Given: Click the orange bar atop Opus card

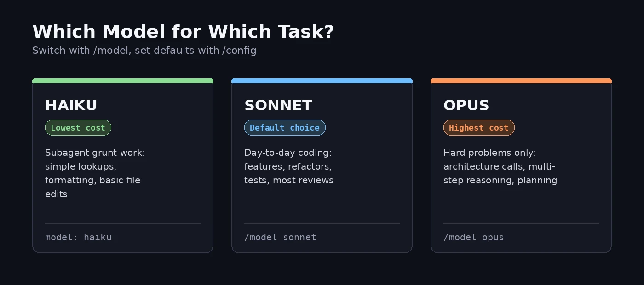Looking at the screenshot, I should [521, 80].
